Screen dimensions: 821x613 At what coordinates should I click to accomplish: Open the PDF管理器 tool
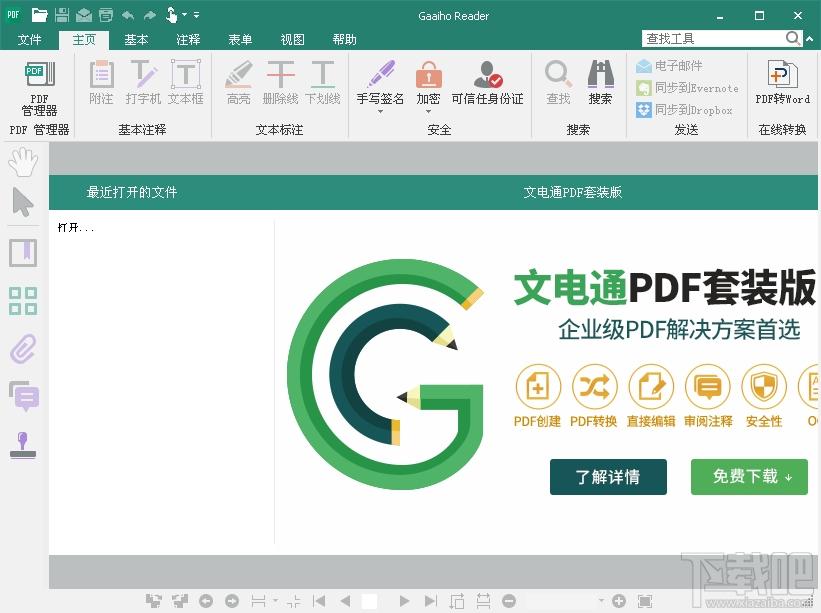tap(40, 86)
